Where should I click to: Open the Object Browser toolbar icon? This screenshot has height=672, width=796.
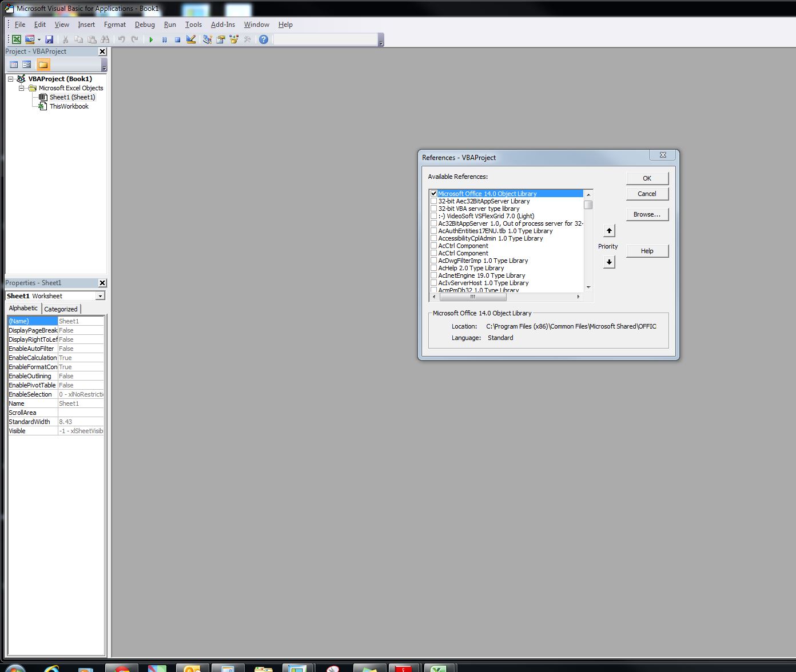pos(234,39)
